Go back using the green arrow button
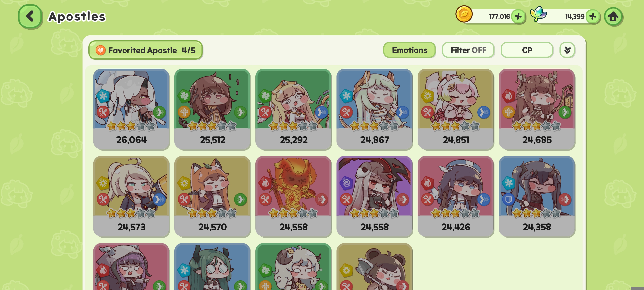Viewport: 644px width, 290px height. (30, 17)
